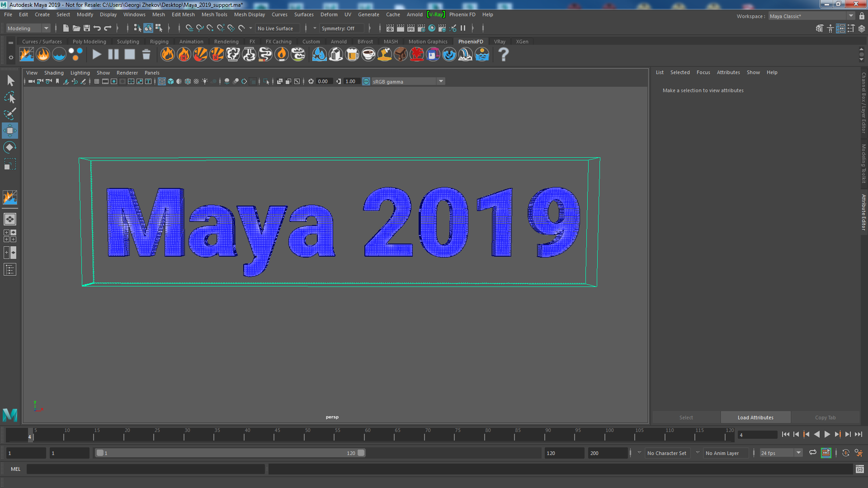This screenshot has width=868, height=488.
Task: Open the shelf tab menu icon
Action: point(11,42)
